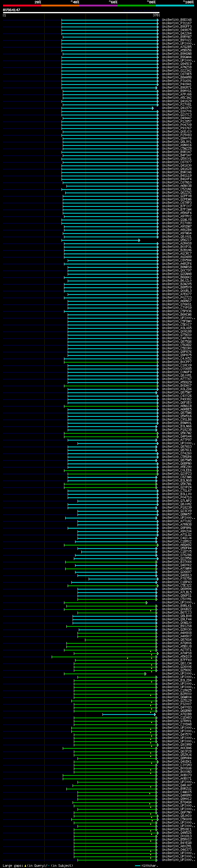Image resolution: width=197 pixels, height=868 pixels.
Task: Open the UniRef100_P04709 entry
Action: [x=177, y=125]
